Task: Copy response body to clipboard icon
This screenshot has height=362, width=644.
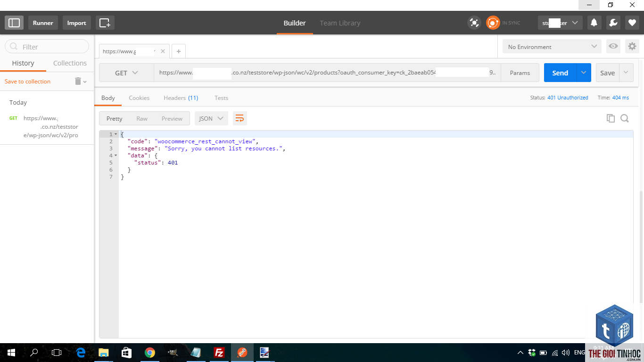Action: (x=611, y=118)
